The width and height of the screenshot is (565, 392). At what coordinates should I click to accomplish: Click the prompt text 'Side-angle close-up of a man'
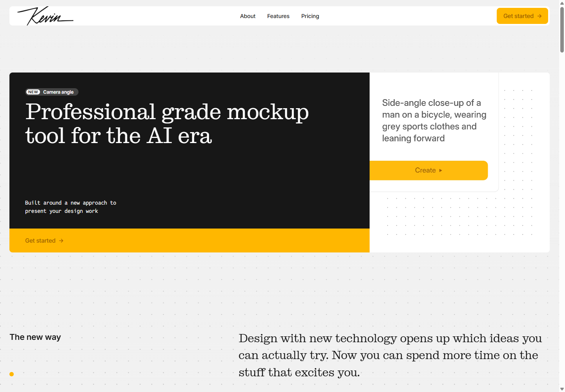434,120
